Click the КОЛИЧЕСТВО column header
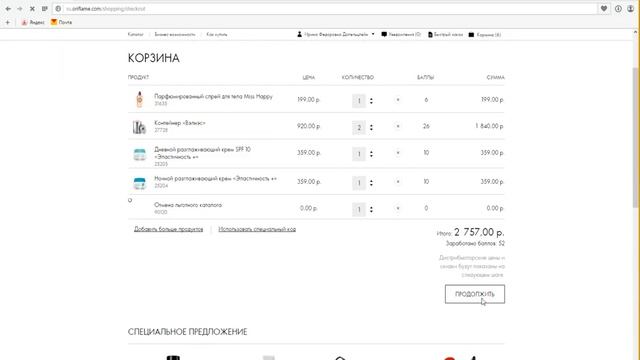This screenshot has height=360, width=640. (x=358, y=77)
